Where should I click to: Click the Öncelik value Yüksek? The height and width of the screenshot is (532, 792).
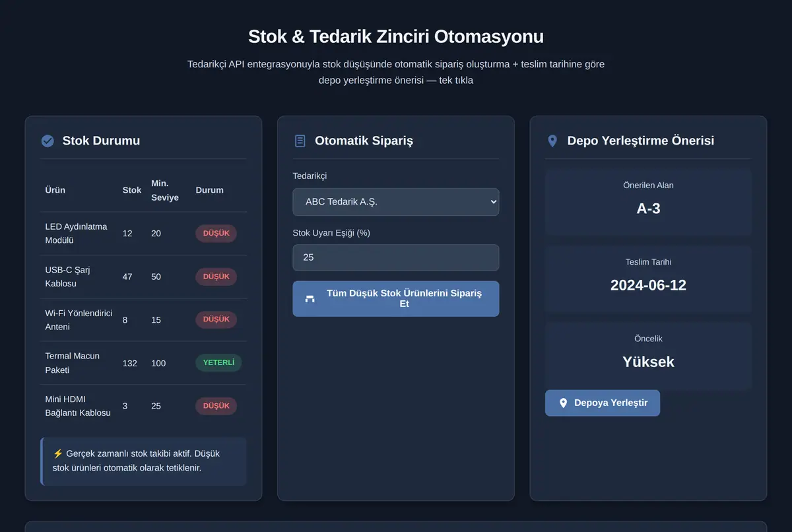pos(648,362)
